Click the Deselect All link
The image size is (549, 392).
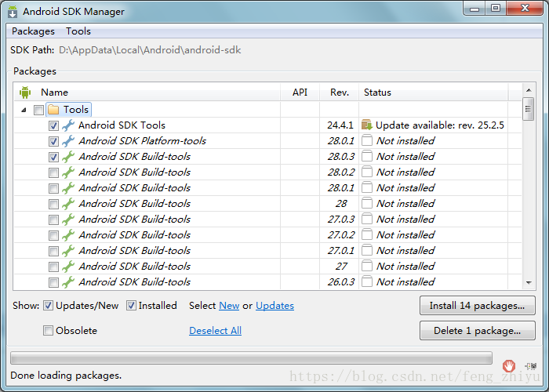tap(215, 331)
